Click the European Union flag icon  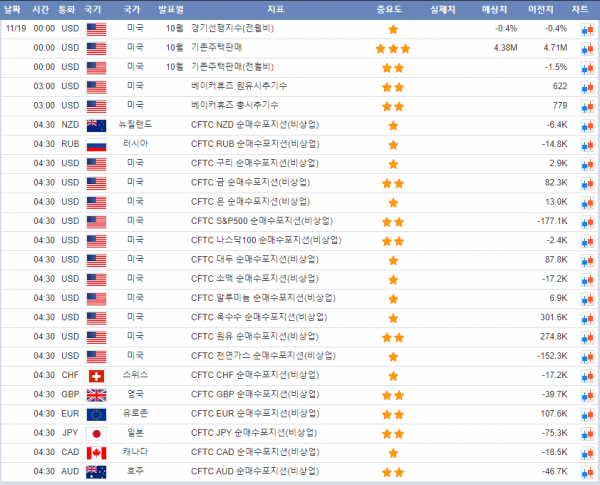click(96, 414)
